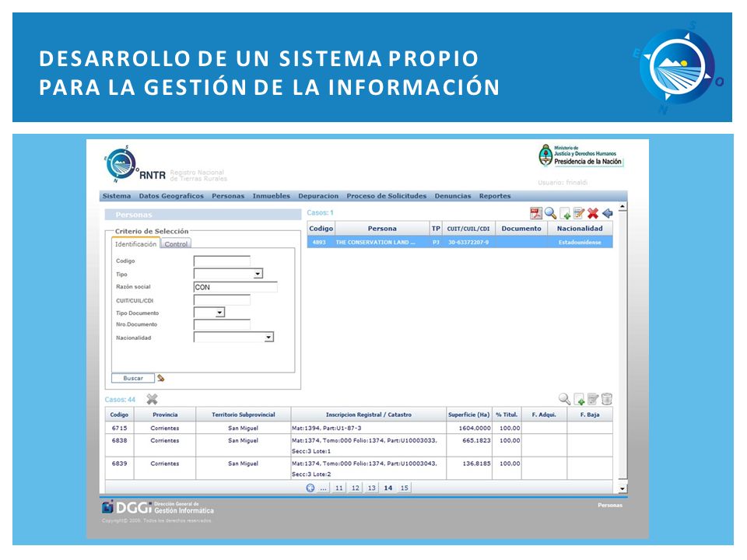Select property row with code 6838
This screenshot has width=747, height=560.
(x=359, y=446)
